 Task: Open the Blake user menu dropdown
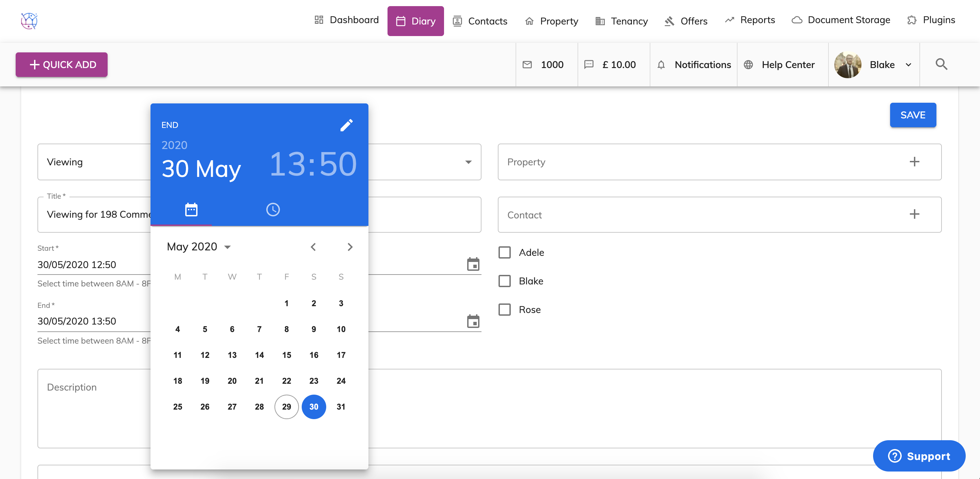tap(908, 65)
